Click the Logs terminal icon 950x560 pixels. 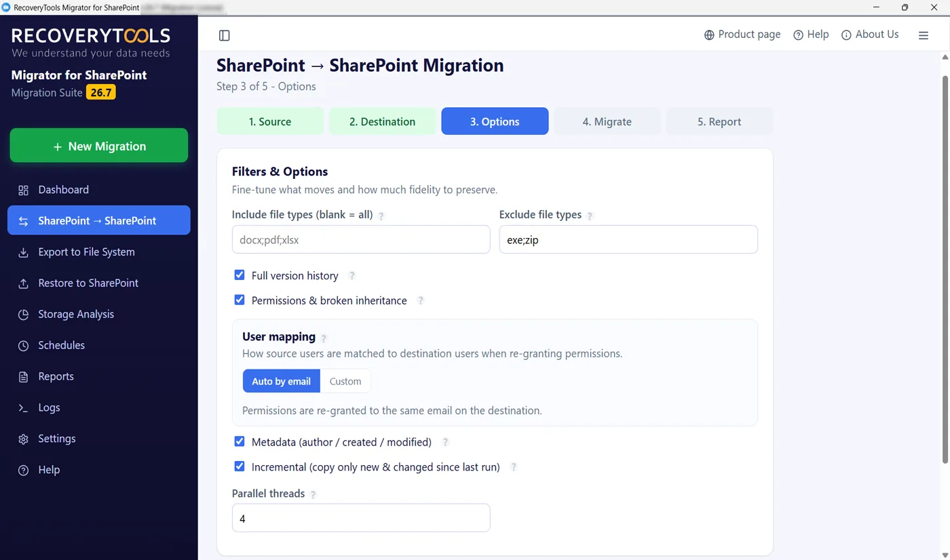[x=23, y=408]
